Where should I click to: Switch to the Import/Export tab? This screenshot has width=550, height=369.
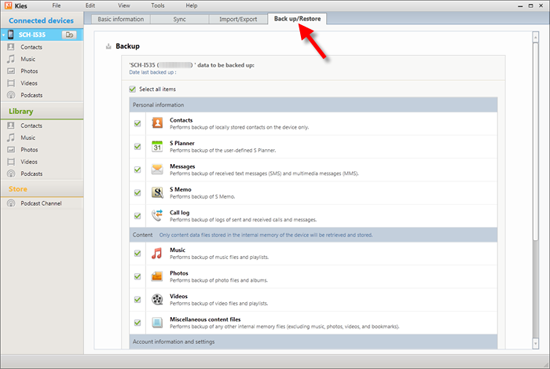(238, 19)
